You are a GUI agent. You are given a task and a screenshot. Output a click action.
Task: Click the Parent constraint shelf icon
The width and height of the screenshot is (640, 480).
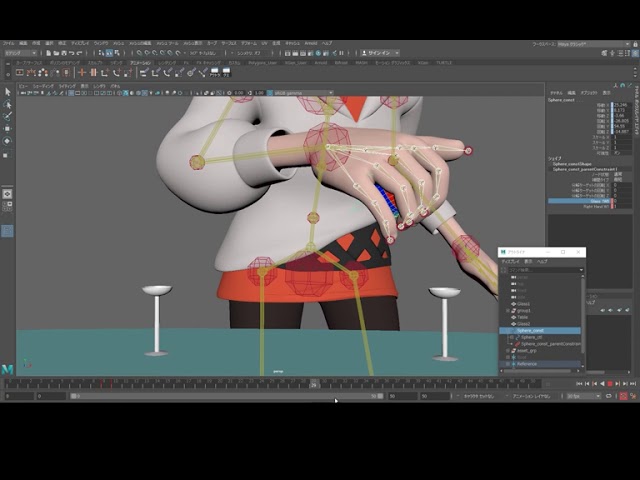144,73
